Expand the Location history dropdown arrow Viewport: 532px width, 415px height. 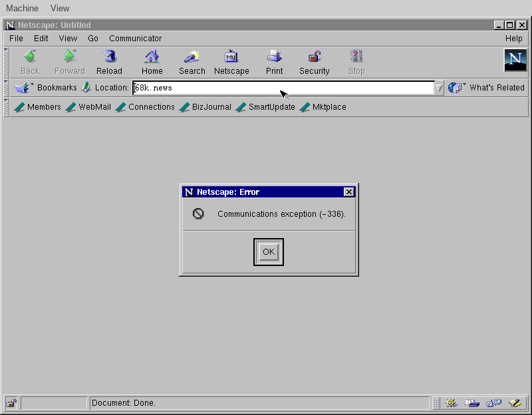439,88
